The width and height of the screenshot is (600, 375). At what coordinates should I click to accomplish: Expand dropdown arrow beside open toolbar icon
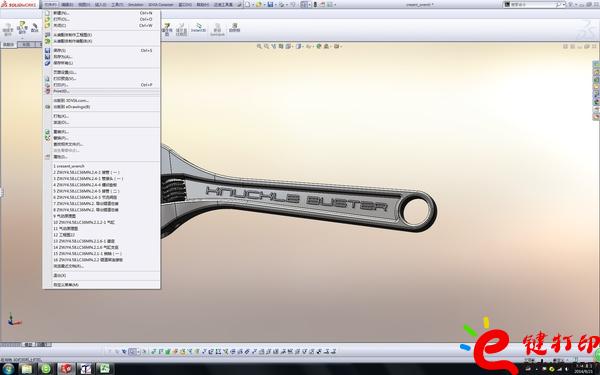264,5
